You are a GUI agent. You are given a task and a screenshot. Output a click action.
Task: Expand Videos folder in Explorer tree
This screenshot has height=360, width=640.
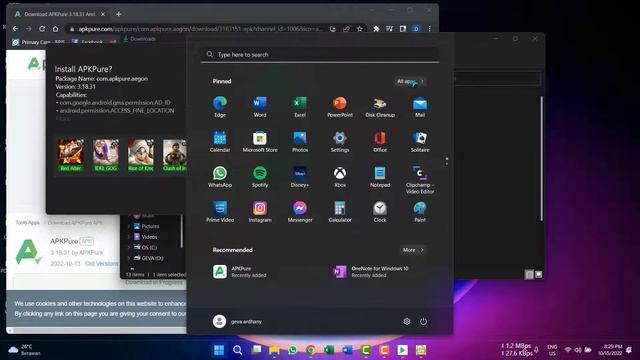pyautogui.click(x=129, y=237)
